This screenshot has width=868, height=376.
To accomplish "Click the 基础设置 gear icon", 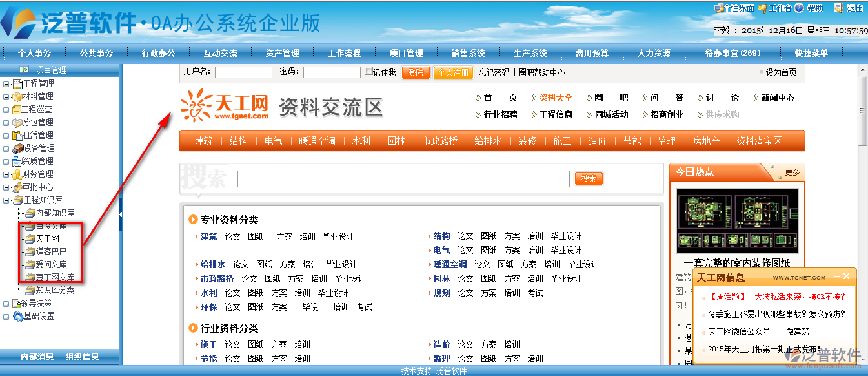I will point(17,317).
